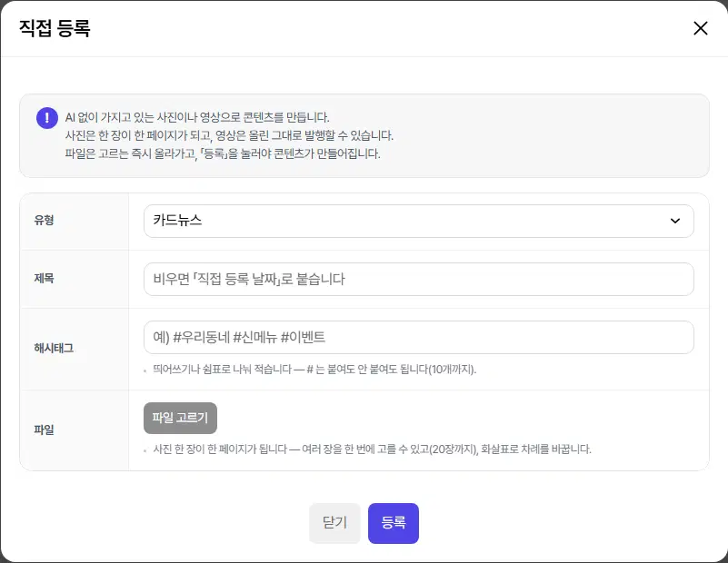Image resolution: width=728 pixels, height=563 pixels.
Task: Click the 해시태그 row label
Action: click(54, 349)
